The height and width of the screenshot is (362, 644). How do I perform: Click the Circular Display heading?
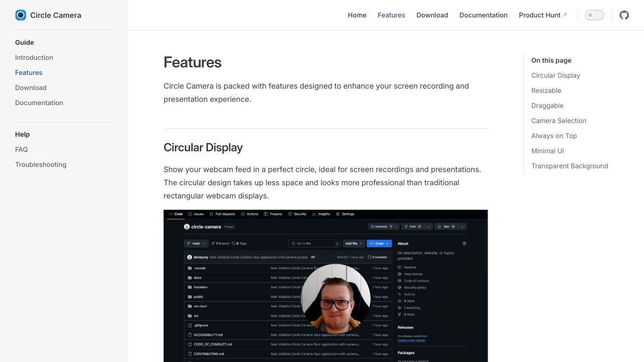click(203, 148)
